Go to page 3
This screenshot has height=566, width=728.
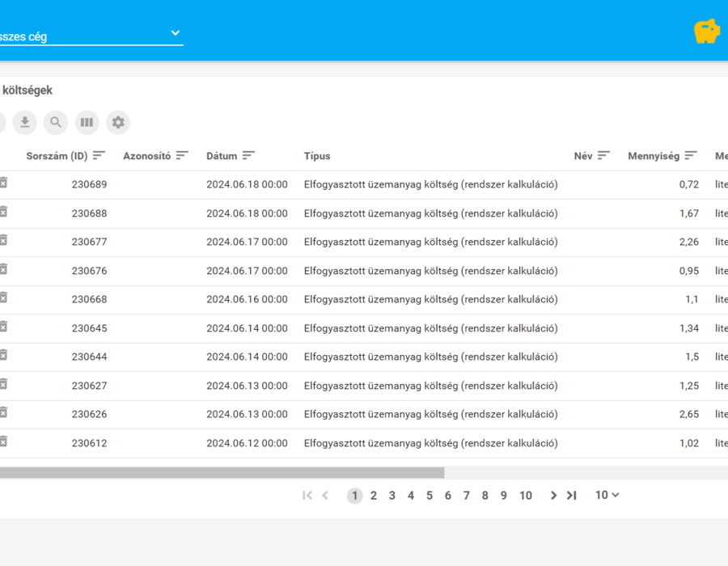[x=392, y=496]
